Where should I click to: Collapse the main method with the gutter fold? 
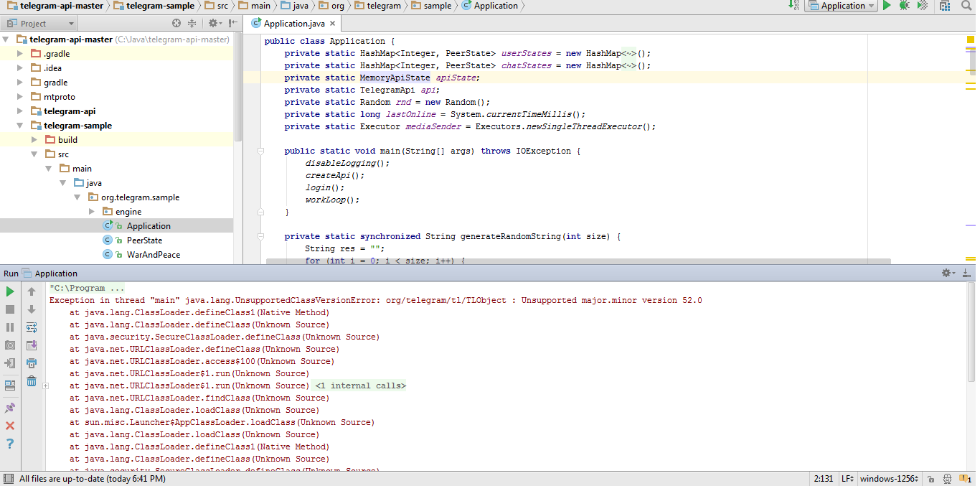261,151
